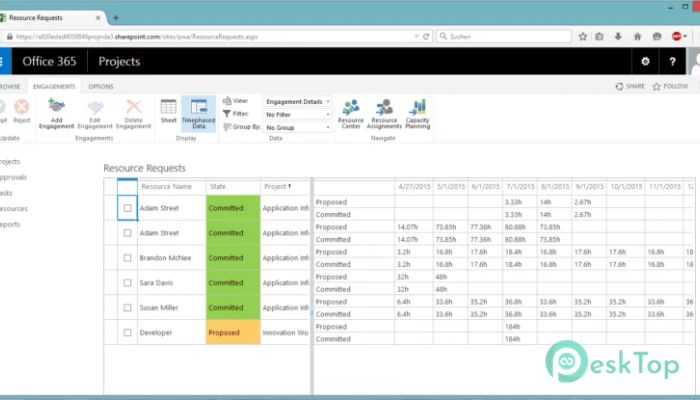Click the 80.88h Proposed value
The image size is (700, 400).
tap(515, 227)
